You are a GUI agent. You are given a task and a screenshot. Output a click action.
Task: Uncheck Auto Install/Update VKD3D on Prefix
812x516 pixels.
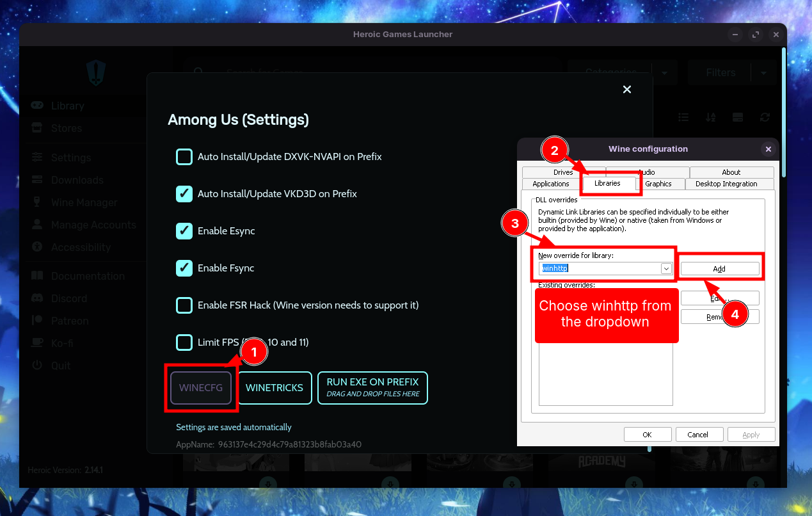coord(184,194)
